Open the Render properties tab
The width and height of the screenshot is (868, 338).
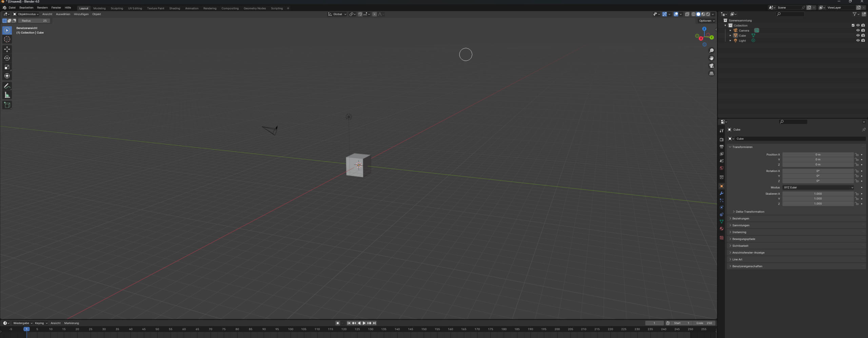pos(722,139)
